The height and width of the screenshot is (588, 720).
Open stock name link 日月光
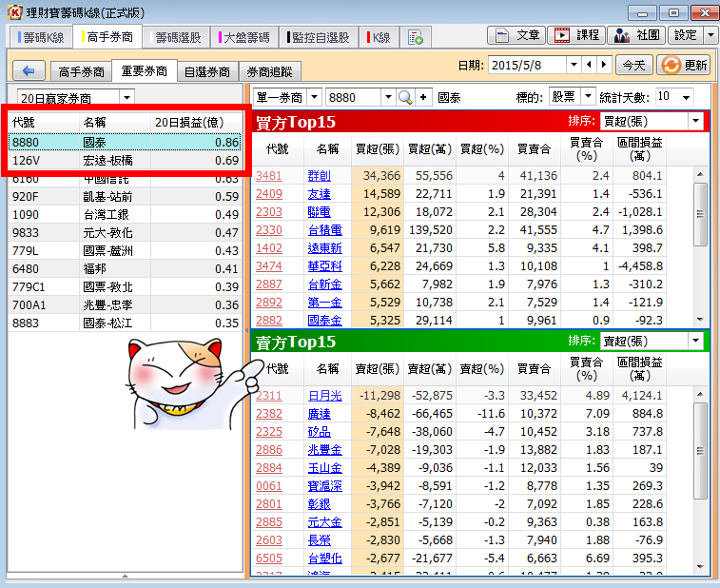coord(324,396)
